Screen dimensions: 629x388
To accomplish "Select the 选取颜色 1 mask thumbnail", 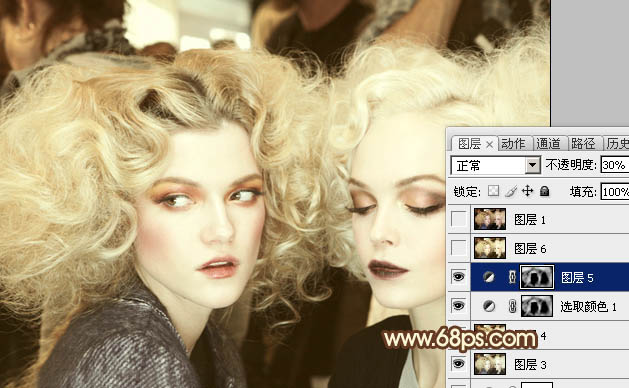I will click(537, 306).
